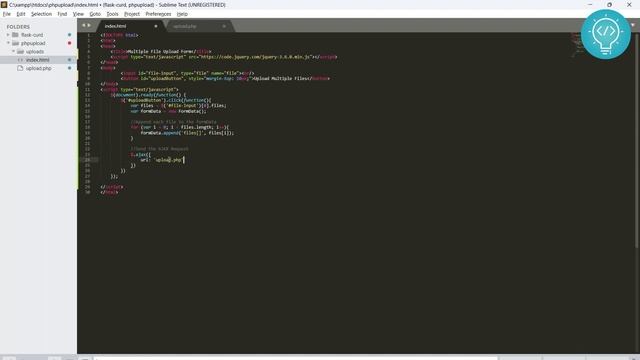Place cursor at line 1 DOCTYPE html

[120, 35]
